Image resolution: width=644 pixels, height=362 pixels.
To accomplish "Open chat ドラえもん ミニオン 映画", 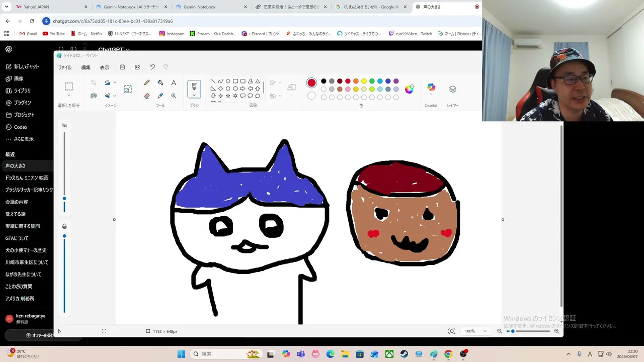I will click(x=27, y=177).
